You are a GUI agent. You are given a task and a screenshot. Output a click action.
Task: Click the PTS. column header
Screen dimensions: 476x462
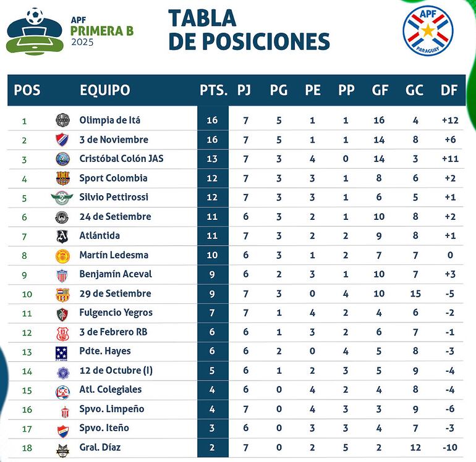coord(213,90)
